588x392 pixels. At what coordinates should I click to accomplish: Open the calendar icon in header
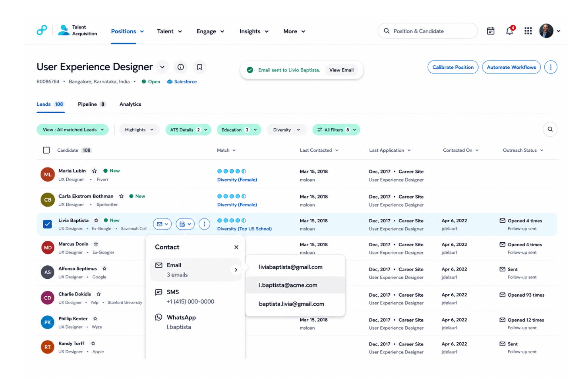point(491,31)
